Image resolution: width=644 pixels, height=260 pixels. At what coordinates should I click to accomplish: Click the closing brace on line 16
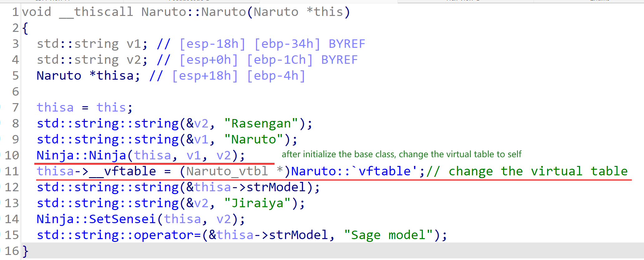pyautogui.click(x=26, y=251)
